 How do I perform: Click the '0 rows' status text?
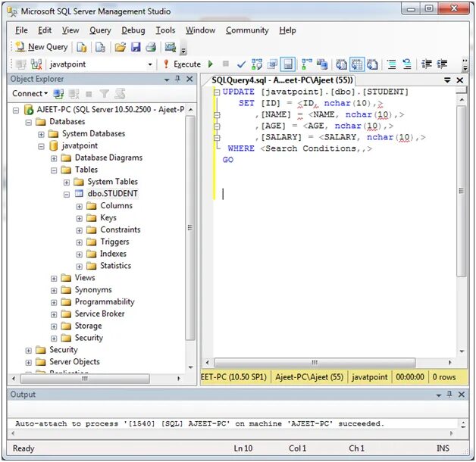tap(444, 377)
